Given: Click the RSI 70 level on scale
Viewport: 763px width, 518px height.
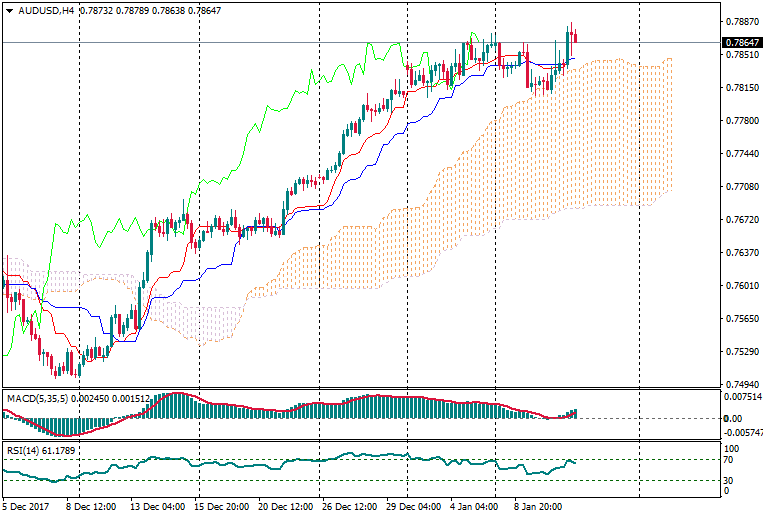Looking at the screenshot, I should 729,460.
